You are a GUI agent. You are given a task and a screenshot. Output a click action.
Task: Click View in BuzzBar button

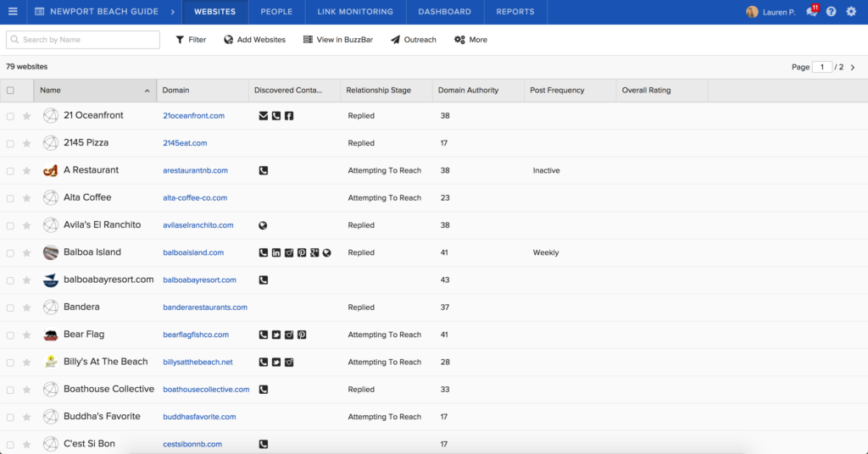pyautogui.click(x=337, y=40)
